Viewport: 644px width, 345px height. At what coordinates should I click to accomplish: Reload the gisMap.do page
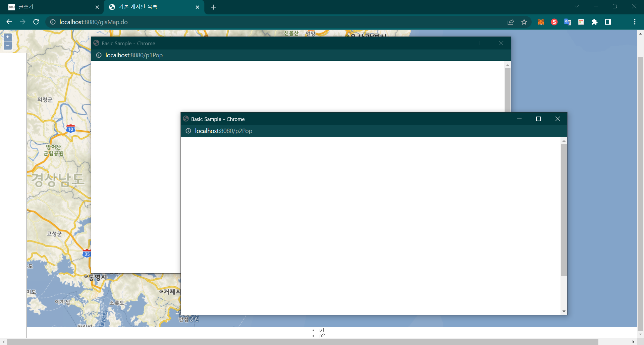coord(36,22)
